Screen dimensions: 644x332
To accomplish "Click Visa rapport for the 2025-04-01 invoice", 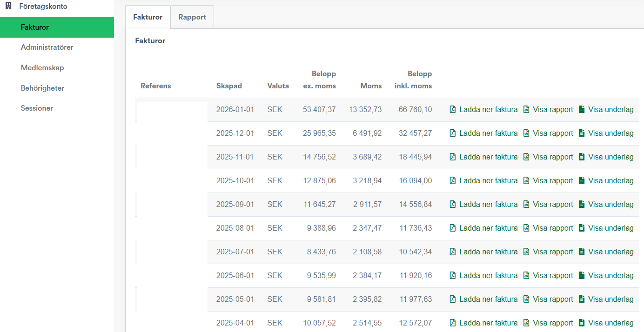I will coord(553,323).
